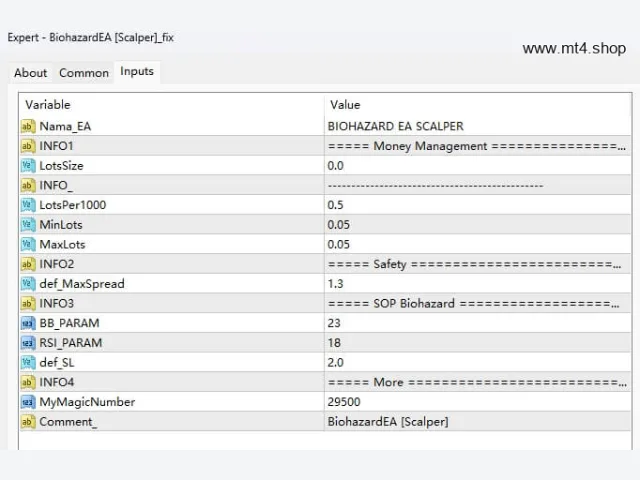Click the Safety separator value cell

[x=478, y=264]
